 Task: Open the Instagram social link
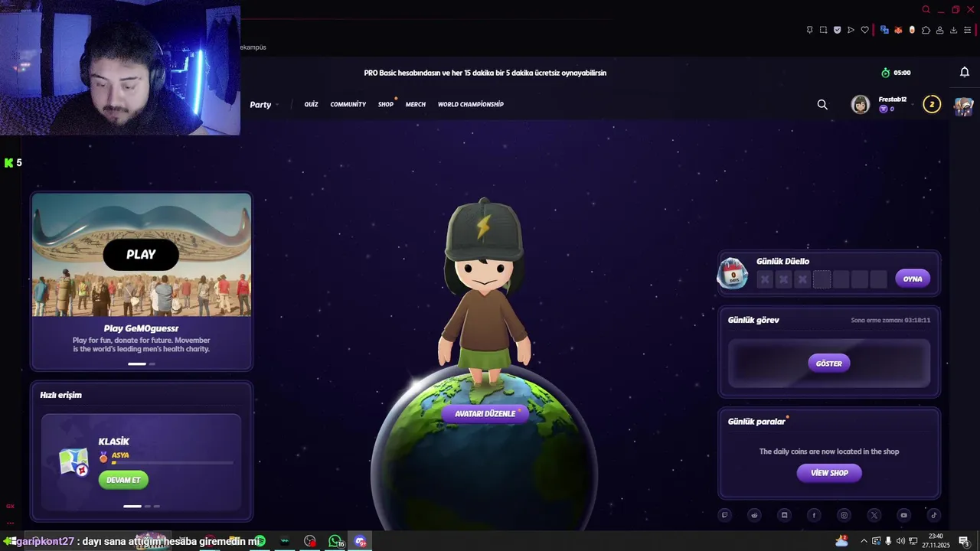tap(844, 515)
